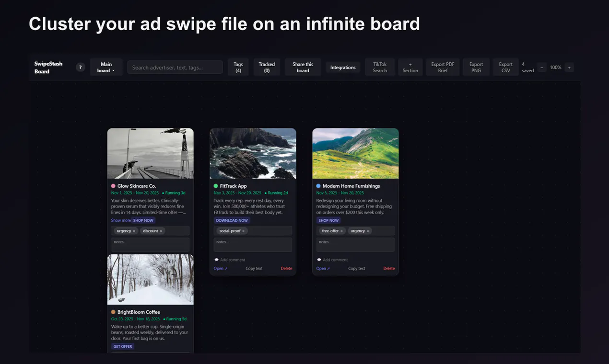Copy text of FitTrack App ad
This screenshot has height=364, width=609.
tap(254, 269)
